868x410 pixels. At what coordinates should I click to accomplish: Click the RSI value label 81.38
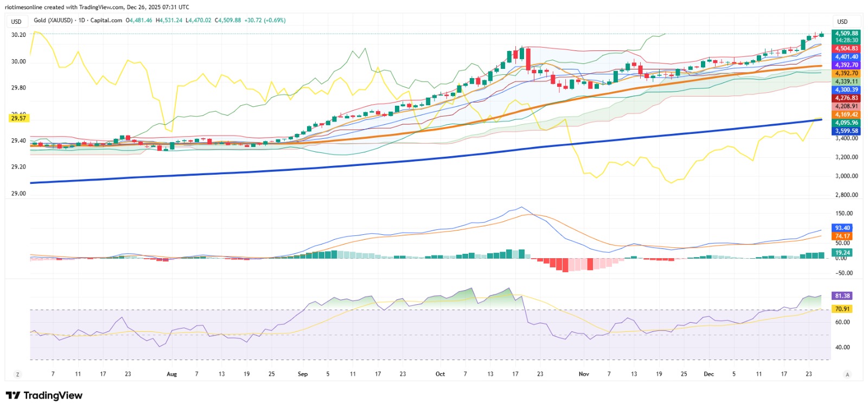843,296
